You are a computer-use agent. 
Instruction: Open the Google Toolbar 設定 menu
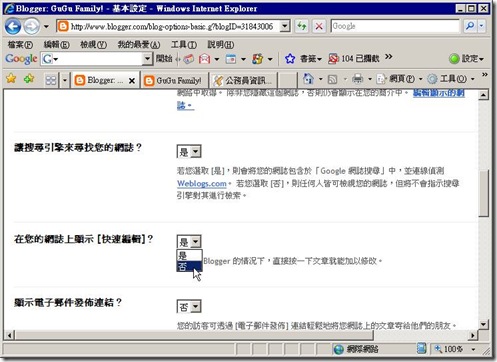click(x=466, y=59)
